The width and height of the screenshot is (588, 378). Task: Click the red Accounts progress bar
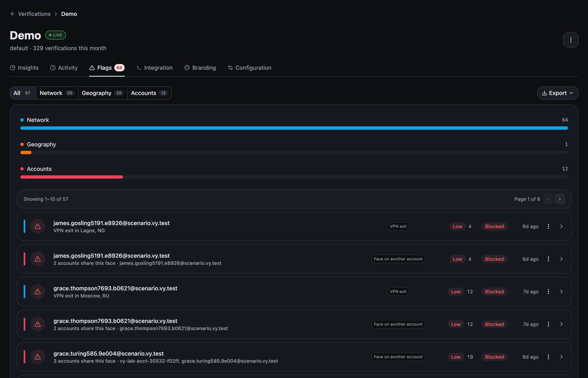point(71,177)
